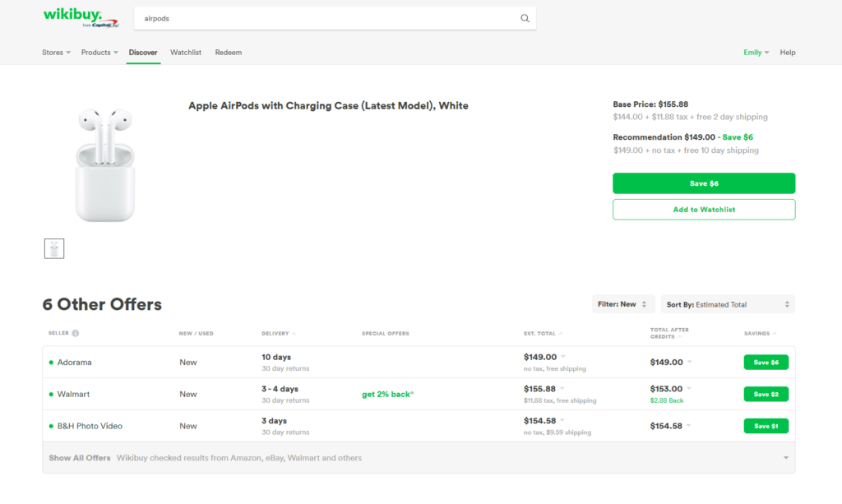Open the Sort By Estimated Total selector

click(x=728, y=304)
